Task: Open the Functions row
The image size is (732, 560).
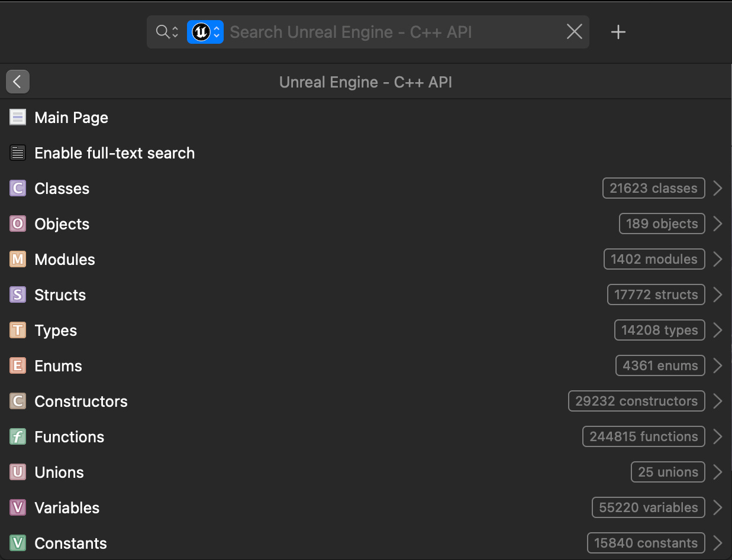Action: click(x=366, y=437)
